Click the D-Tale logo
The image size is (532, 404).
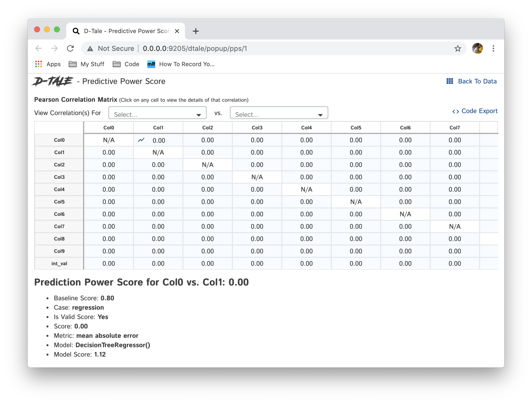pos(53,81)
